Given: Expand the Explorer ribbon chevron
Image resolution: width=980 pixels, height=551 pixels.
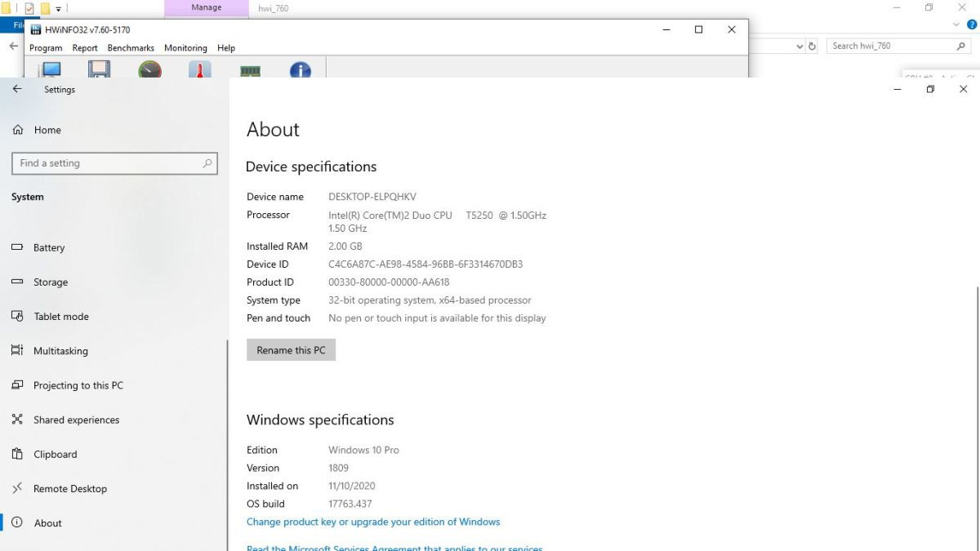Looking at the screenshot, I should point(957,24).
